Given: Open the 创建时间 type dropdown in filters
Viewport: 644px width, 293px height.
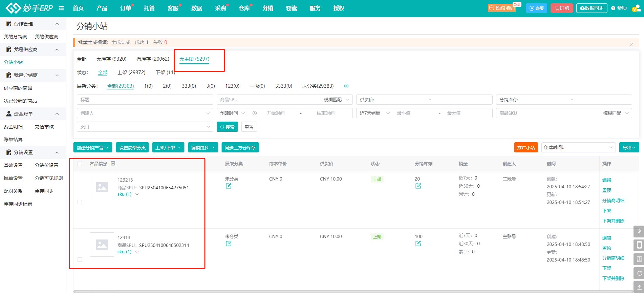Looking at the screenshot, I should tap(233, 113).
